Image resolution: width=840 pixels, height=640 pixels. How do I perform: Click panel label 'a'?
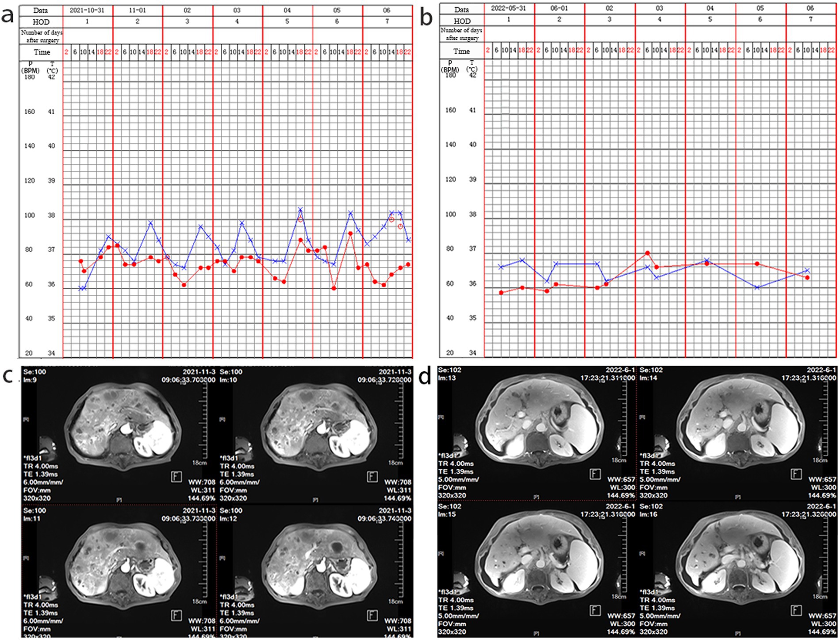(x=8, y=15)
